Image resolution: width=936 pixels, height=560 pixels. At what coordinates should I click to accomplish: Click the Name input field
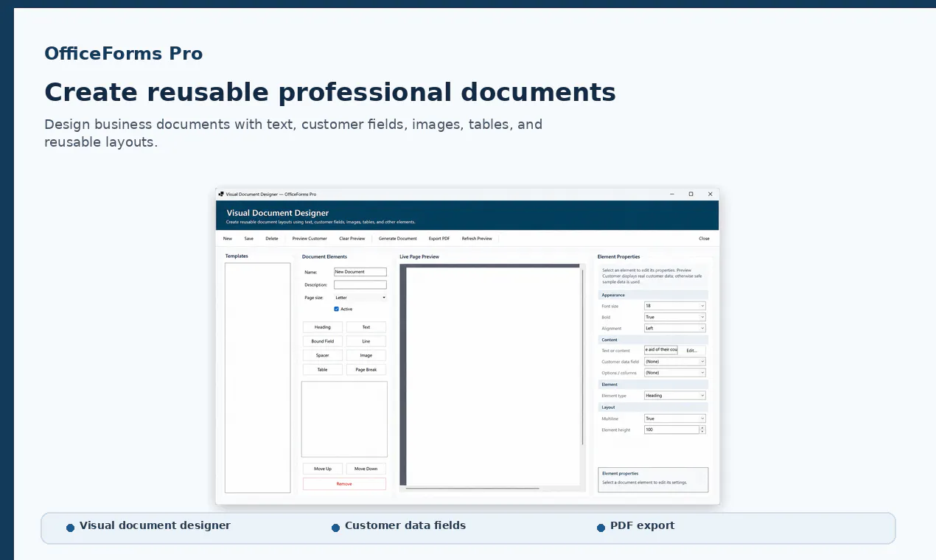click(x=360, y=272)
